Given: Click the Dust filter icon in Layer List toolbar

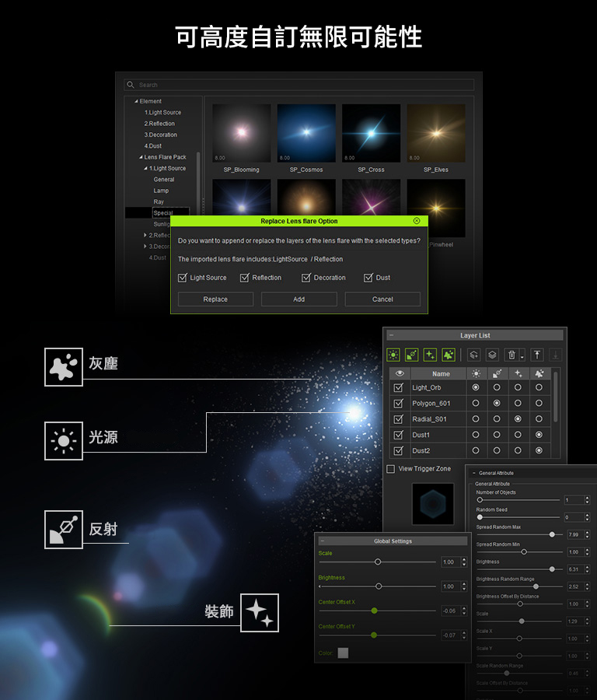Looking at the screenshot, I should 449,355.
